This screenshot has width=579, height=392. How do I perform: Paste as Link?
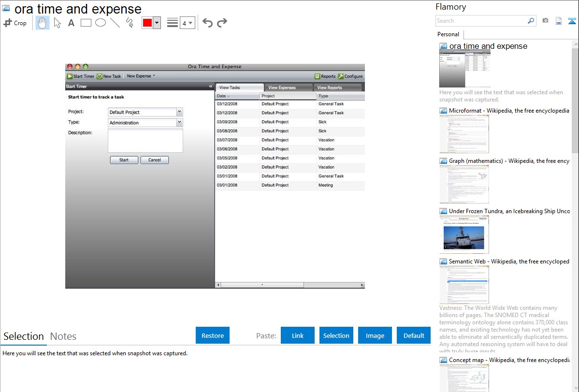298,335
